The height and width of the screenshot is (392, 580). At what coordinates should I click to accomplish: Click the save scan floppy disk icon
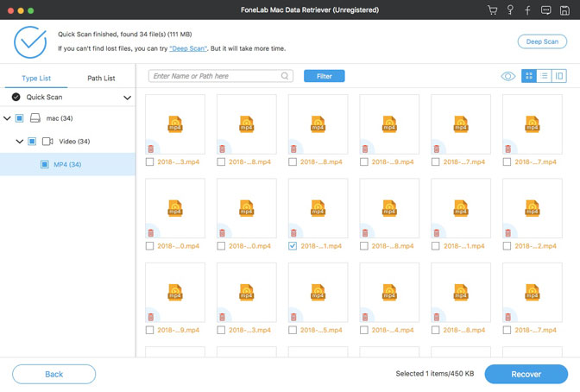(x=564, y=10)
